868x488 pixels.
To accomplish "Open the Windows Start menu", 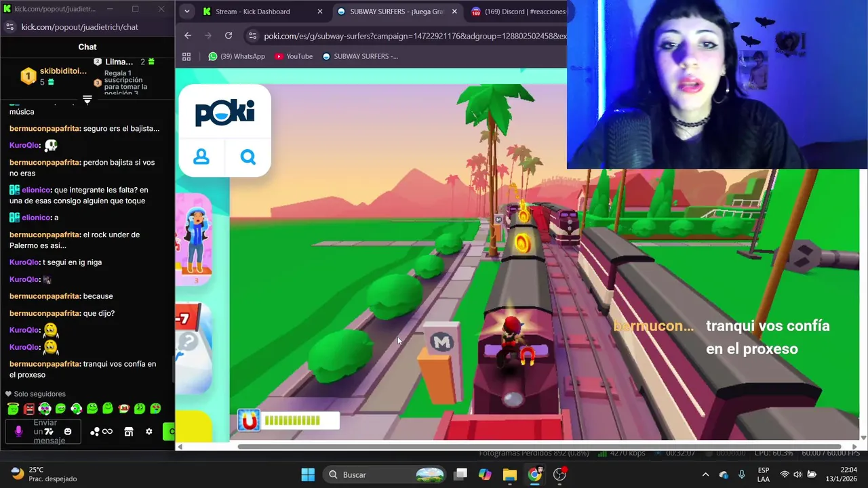I will pos(308,474).
